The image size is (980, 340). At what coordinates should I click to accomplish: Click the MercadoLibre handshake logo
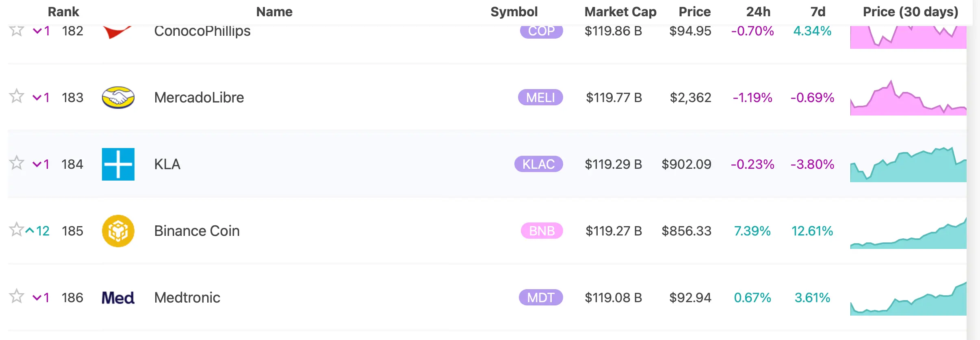click(x=118, y=98)
